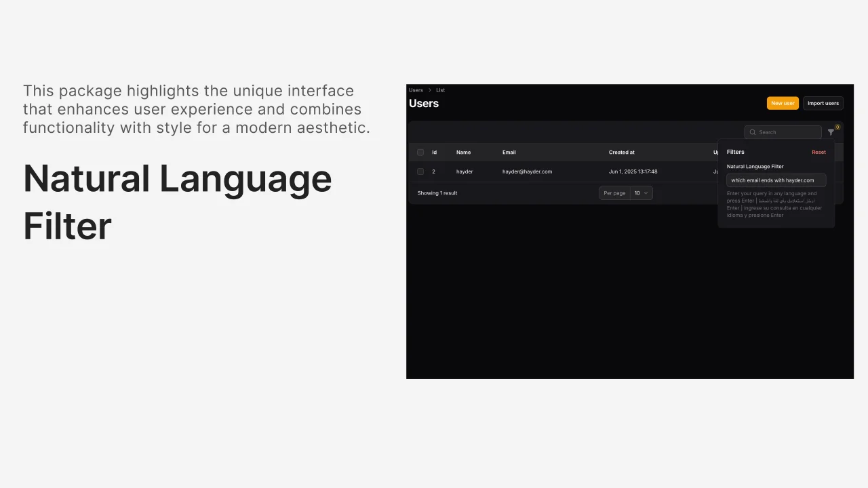The height and width of the screenshot is (488, 868).
Task: Expand the per page chevron arrow
Action: tap(646, 192)
